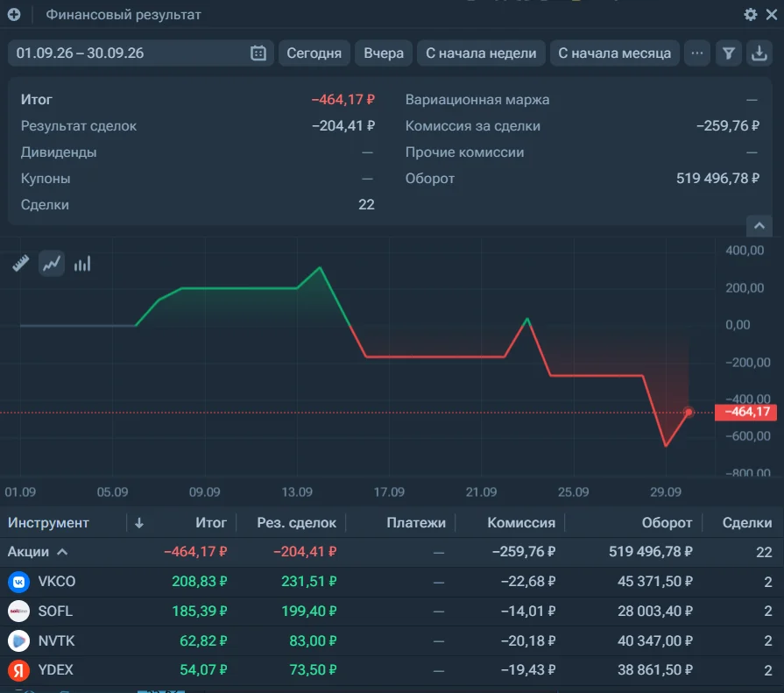The image size is (784, 693).
Task: Sort table by Рез. сделок column
Action: 296,523
